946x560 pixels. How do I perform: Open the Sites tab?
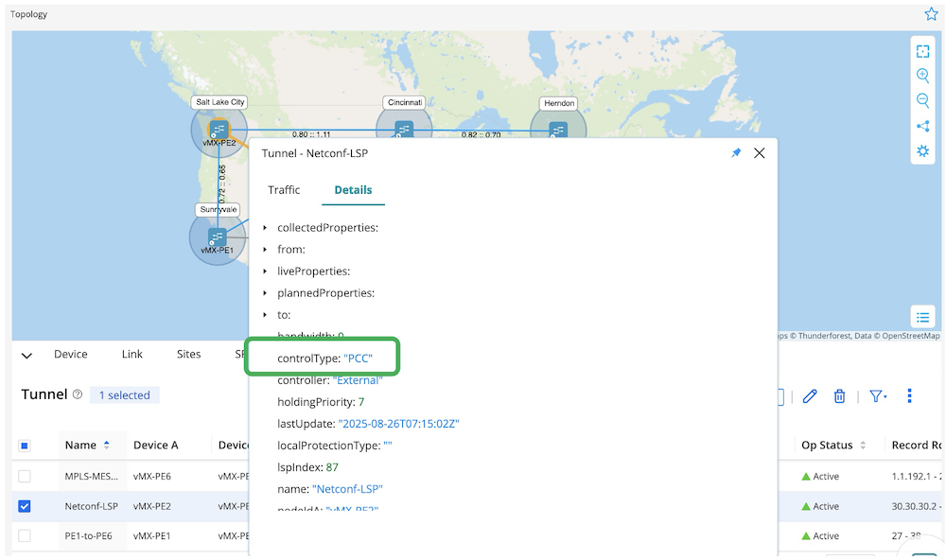pos(188,354)
